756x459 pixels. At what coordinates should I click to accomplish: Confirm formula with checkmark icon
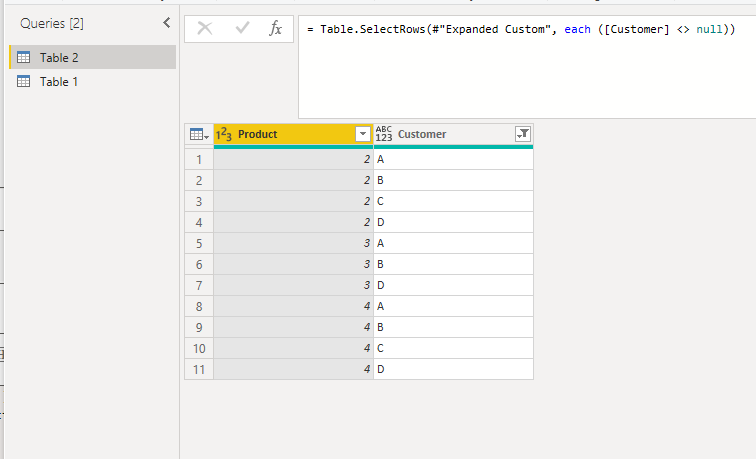click(x=243, y=28)
